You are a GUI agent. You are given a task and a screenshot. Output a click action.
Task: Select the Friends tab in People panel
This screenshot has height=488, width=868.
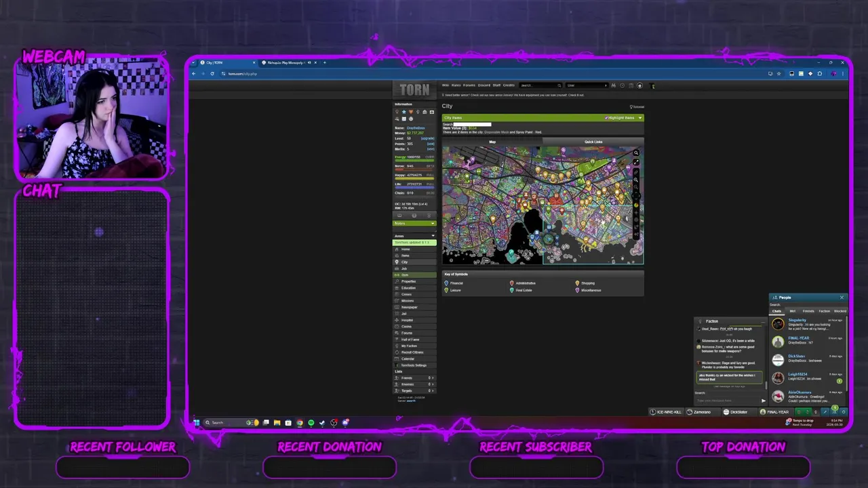[808, 311]
